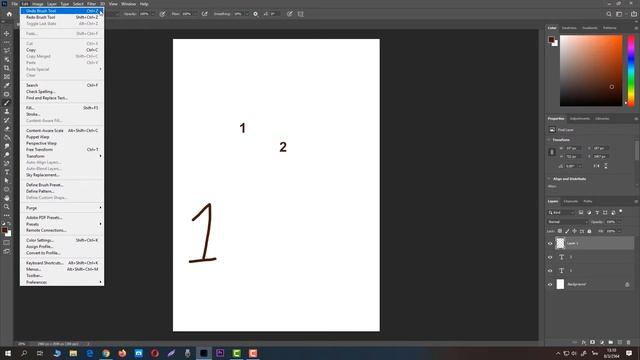
Task: Open layer filter Kind dropdown
Action: coord(562,212)
